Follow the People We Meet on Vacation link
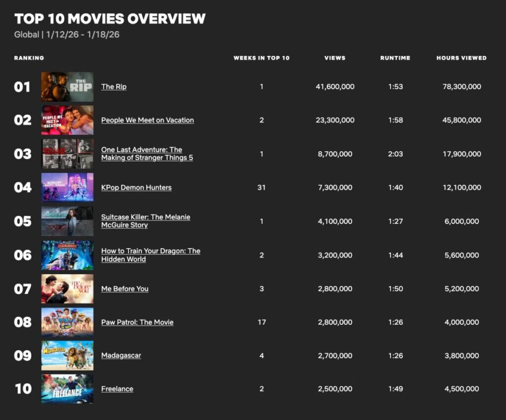Viewport: 506px width, 420px height. (147, 120)
